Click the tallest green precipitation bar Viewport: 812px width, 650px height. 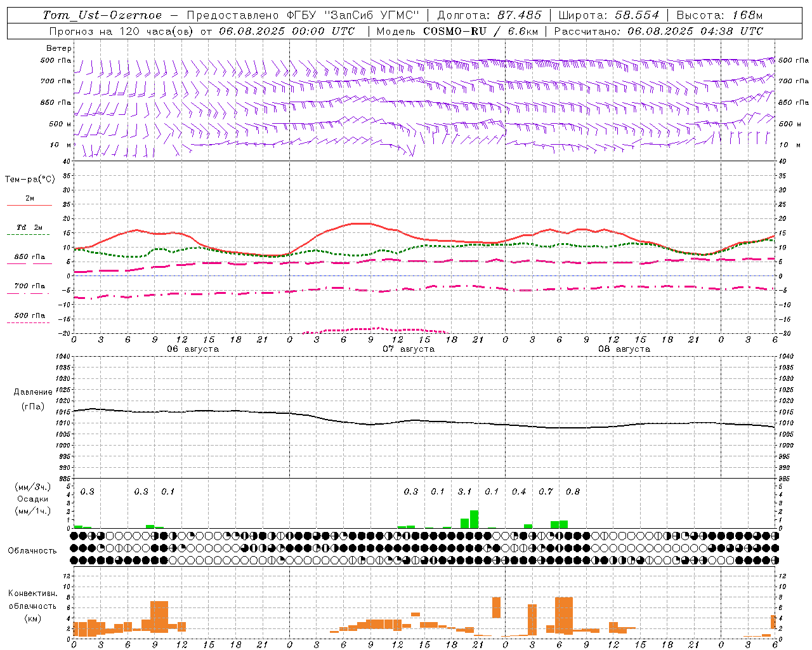[x=474, y=519]
